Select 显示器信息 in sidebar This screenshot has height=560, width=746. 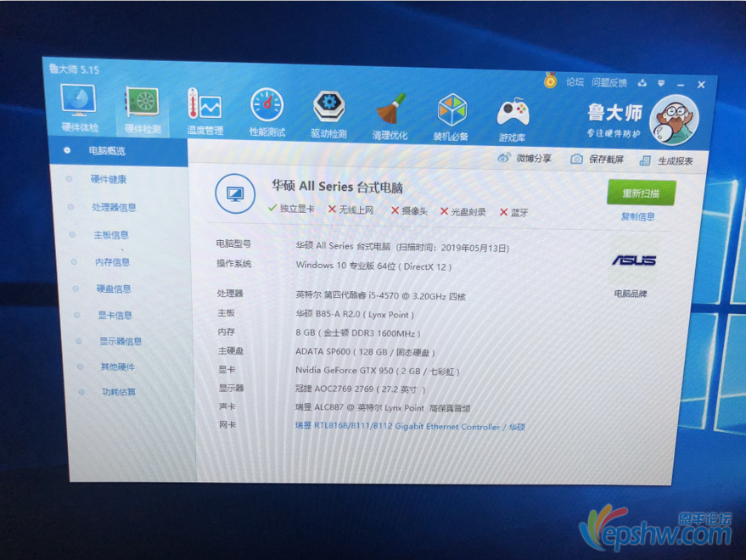tap(121, 340)
